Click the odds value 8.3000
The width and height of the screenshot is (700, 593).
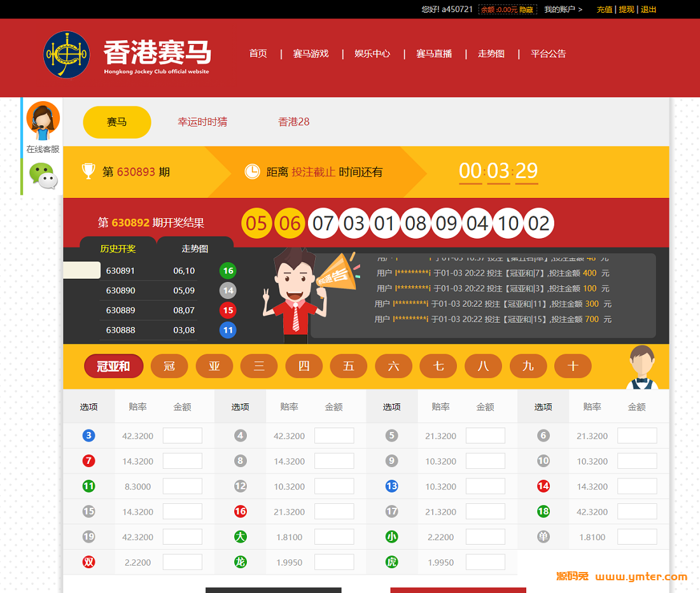[x=137, y=486]
